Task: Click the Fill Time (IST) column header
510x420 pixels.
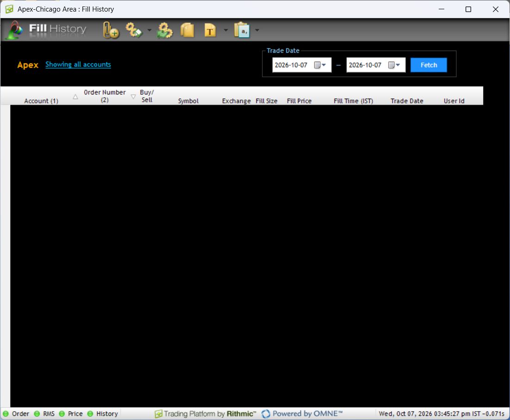Action: tap(353, 101)
